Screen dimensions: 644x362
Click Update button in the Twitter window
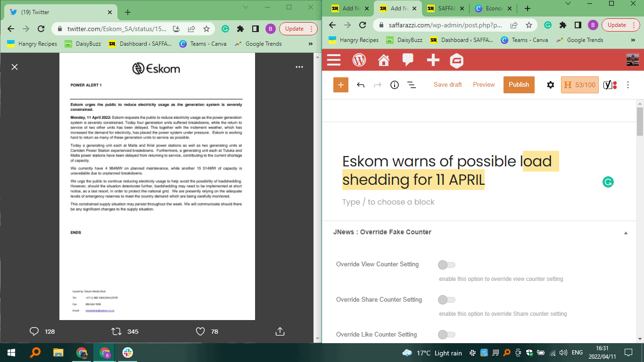[x=298, y=29]
